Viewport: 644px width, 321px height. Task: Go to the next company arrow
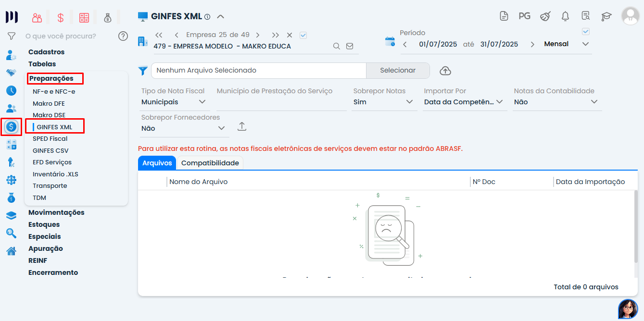point(258,35)
